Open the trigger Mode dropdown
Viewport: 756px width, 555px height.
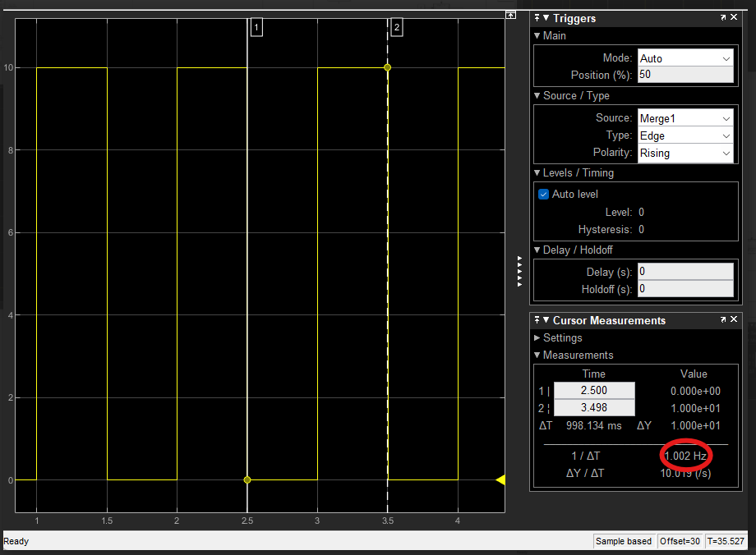coord(685,58)
